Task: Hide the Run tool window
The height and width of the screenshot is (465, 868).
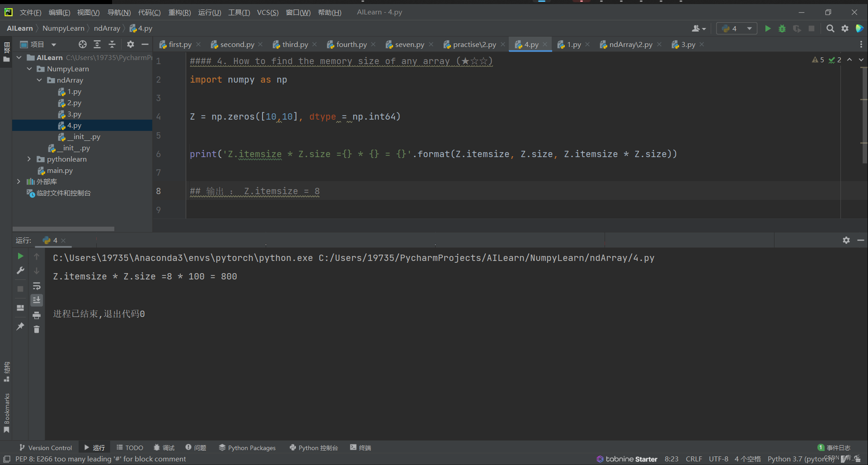Action: point(861,240)
